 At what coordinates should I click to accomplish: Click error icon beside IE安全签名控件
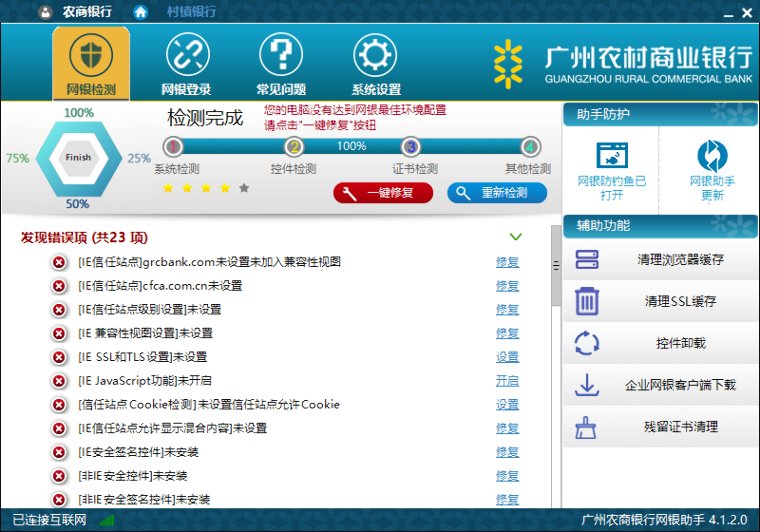point(59,453)
